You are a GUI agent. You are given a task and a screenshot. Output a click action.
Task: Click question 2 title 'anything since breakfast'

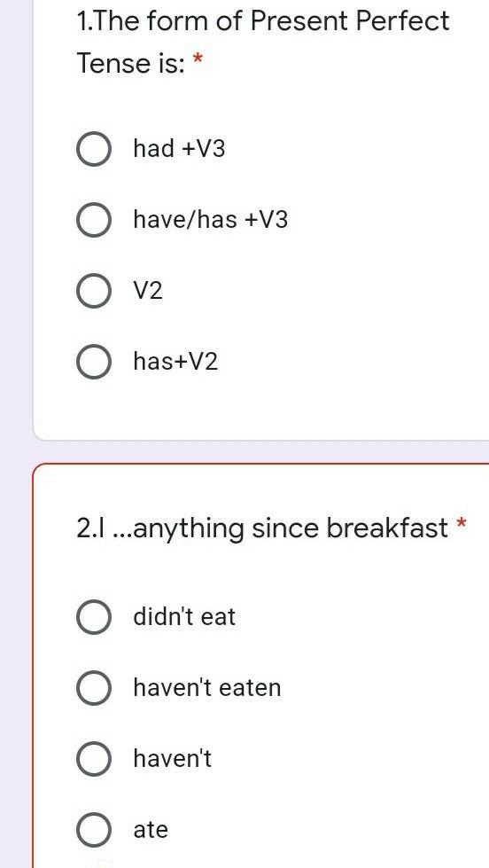click(x=262, y=528)
